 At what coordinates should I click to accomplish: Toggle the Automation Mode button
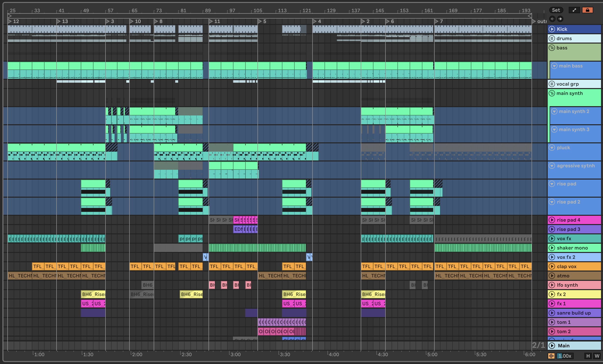point(574,10)
